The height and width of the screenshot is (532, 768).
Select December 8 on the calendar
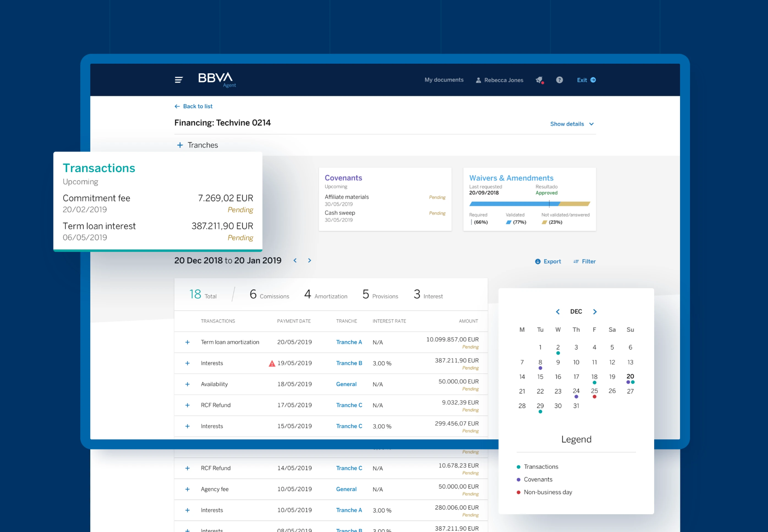coord(540,362)
